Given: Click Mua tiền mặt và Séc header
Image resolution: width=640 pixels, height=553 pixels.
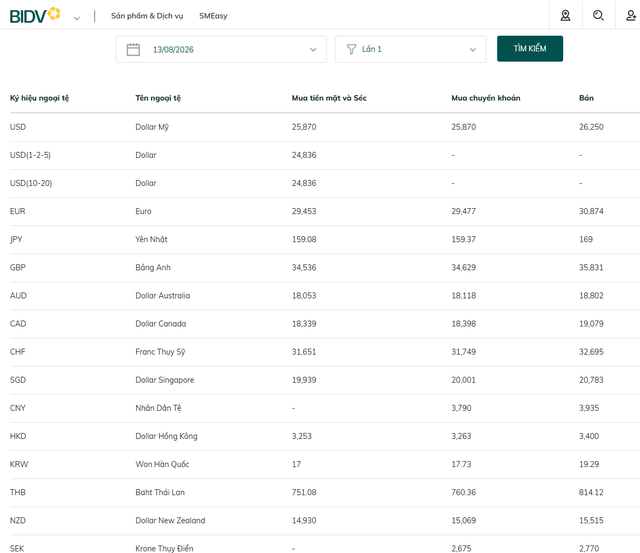Looking at the screenshot, I should tap(329, 98).
